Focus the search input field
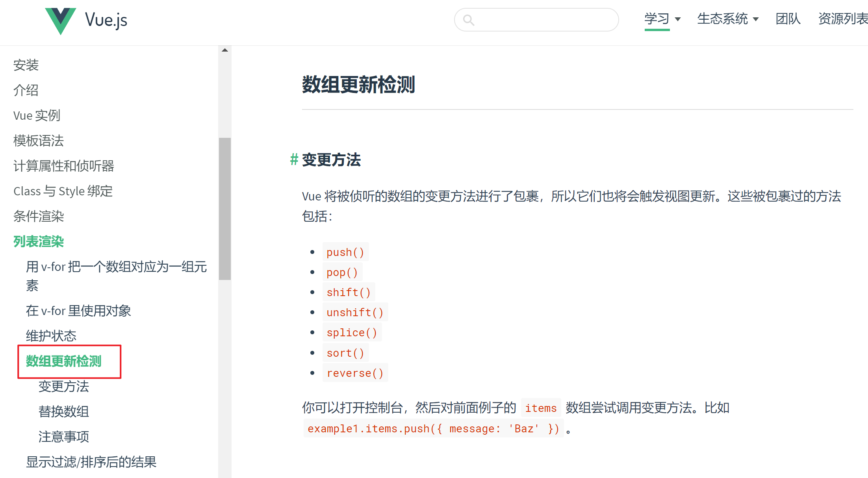Viewport: 868px width, 478px height. coord(543,20)
